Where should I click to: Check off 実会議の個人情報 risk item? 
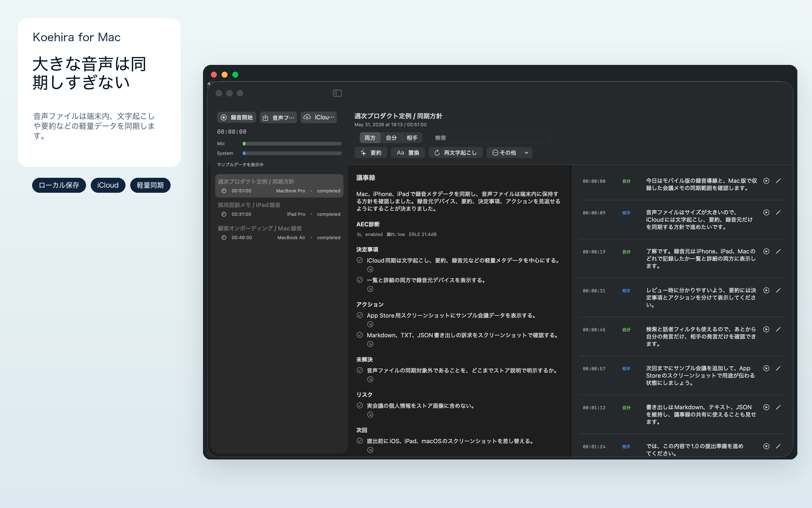tap(360, 406)
